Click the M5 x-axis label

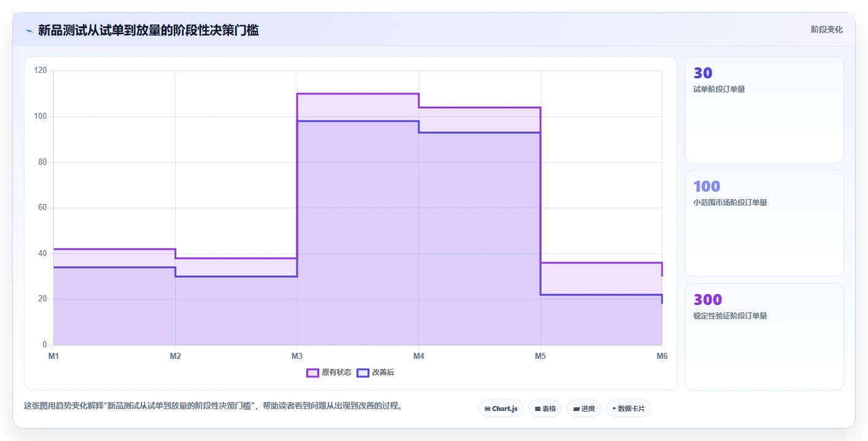click(x=540, y=356)
